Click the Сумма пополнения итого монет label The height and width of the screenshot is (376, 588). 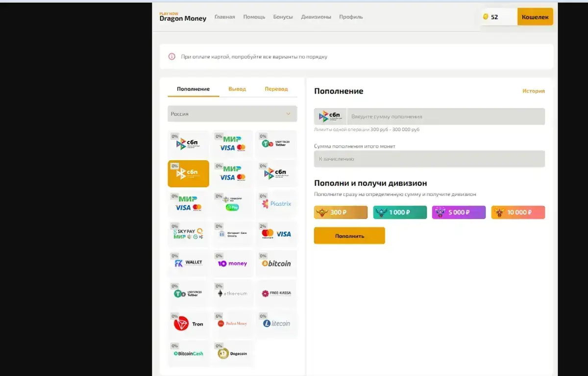click(355, 146)
